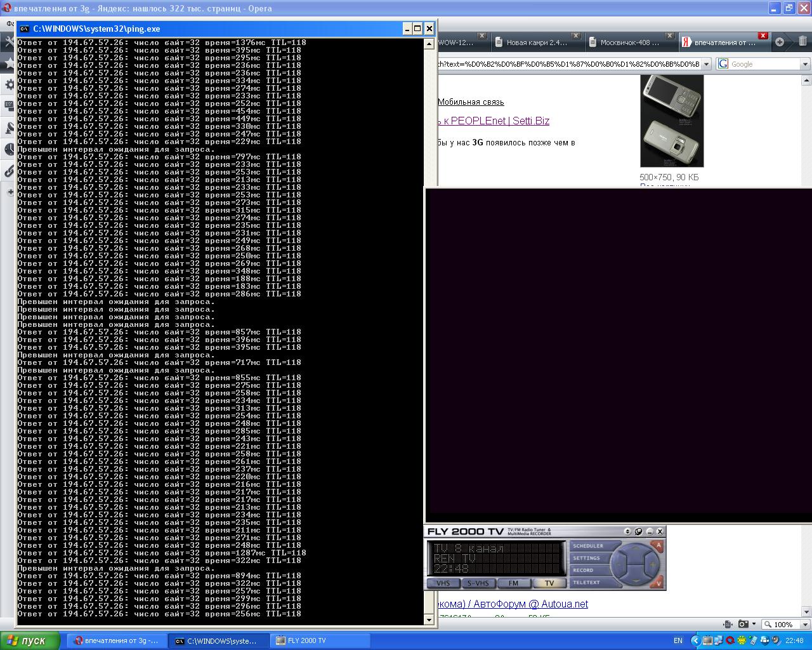Screen dimensions: 812x650
Task: Switch tuner input to VHS
Action: click(x=443, y=583)
